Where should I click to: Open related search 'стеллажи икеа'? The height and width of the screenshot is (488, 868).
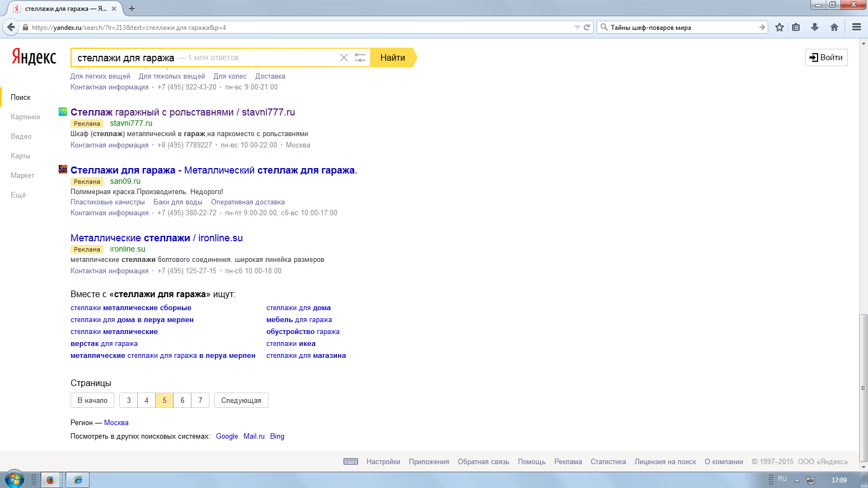click(291, 344)
